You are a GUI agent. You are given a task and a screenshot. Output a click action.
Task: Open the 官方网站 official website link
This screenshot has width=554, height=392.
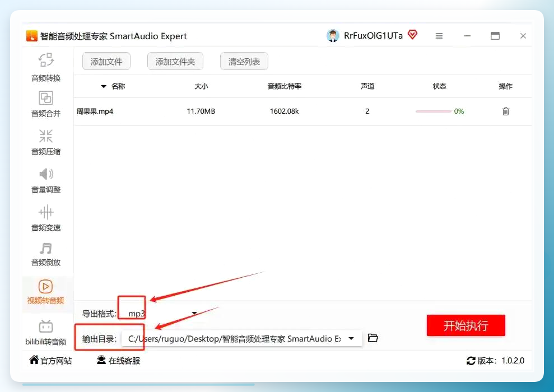[x=50, y=360]
